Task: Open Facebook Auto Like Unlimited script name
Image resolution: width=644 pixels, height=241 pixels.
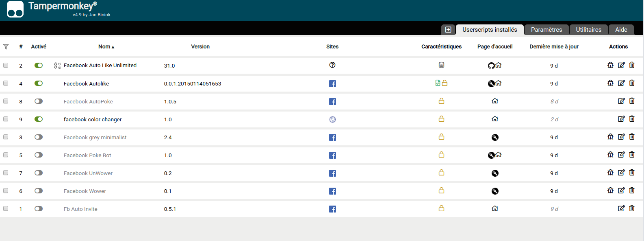Action: tap(100, 66)
